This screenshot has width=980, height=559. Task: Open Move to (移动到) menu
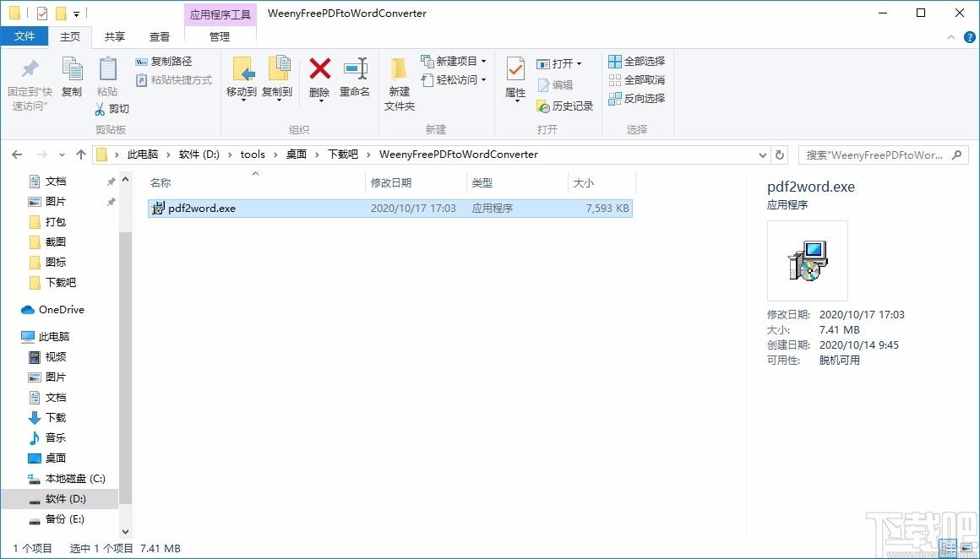coord(242,79)
